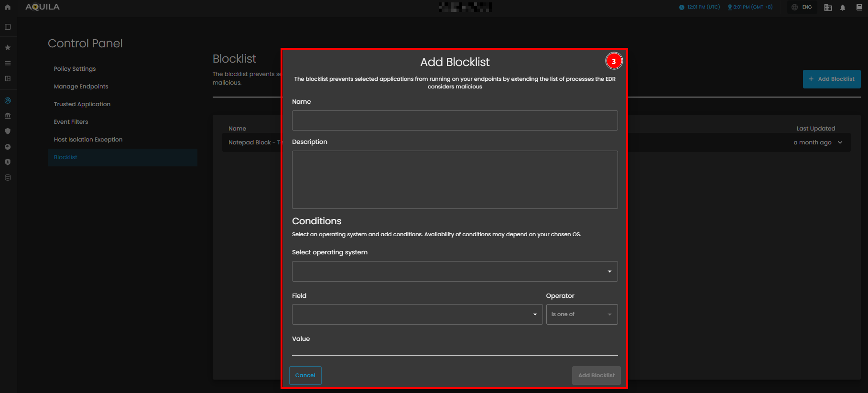Click the database icon in the sidebar
This screenshot has height=393, width=868.
[8, 177]
